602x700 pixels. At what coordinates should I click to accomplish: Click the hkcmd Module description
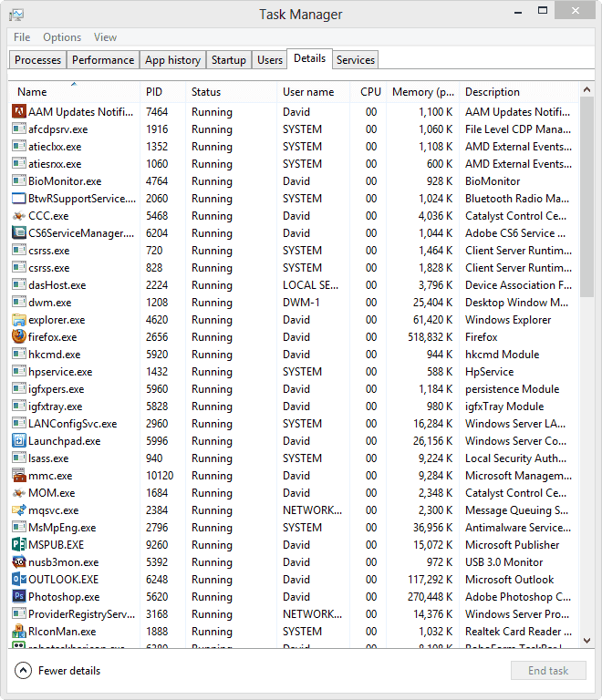(x=503, y=355)
